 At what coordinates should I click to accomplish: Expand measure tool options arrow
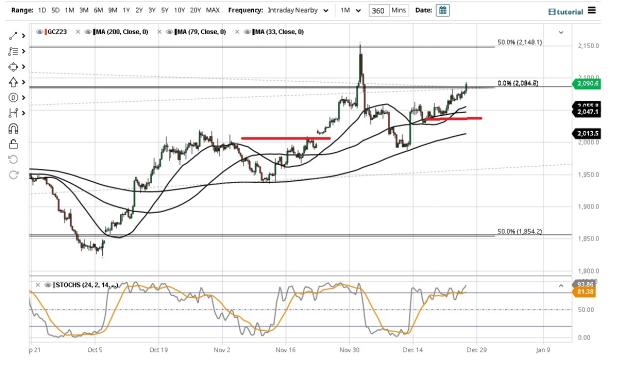pyautogui.click(x=24, y=113)
